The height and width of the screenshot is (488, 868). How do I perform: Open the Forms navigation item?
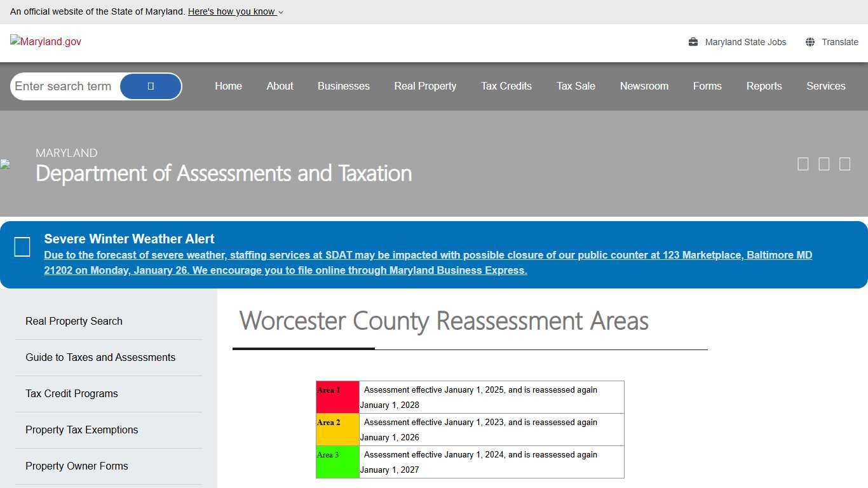(x=707, y=86)
